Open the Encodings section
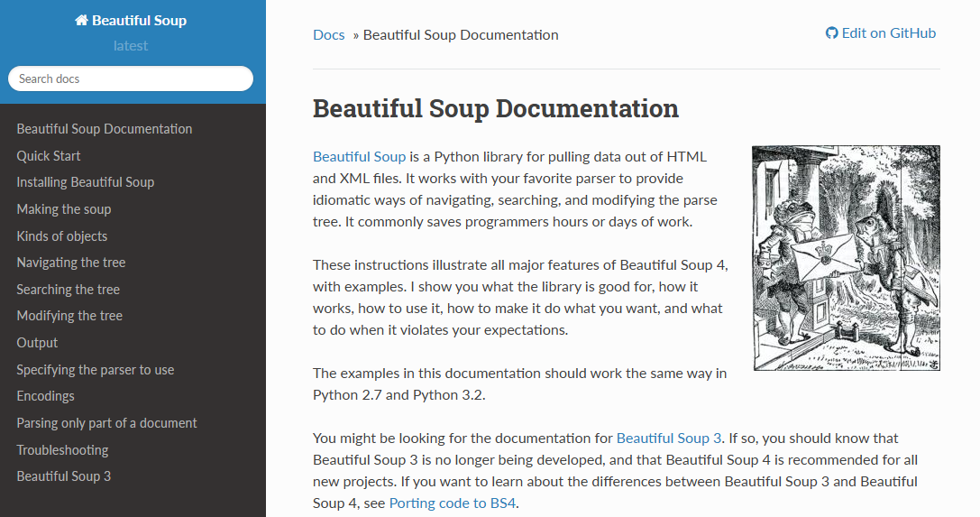The height and width of the screenshot is (517, 980). [46, 396]
